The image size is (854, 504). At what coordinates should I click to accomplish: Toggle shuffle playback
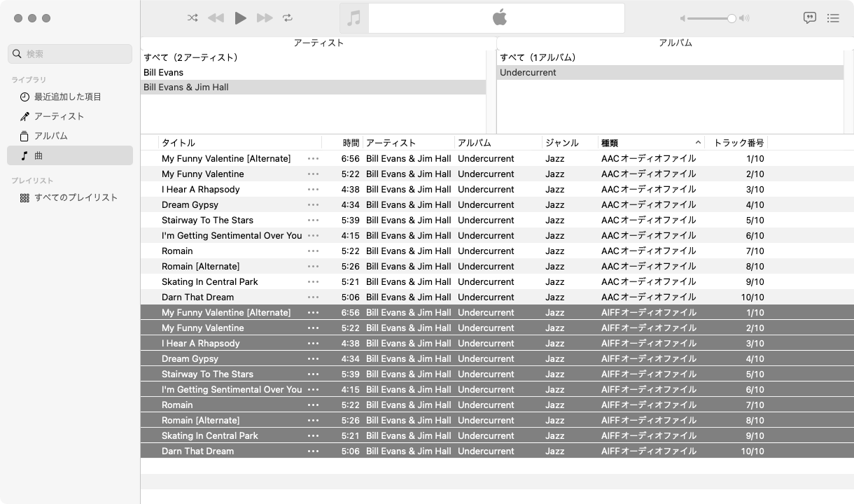192,18
